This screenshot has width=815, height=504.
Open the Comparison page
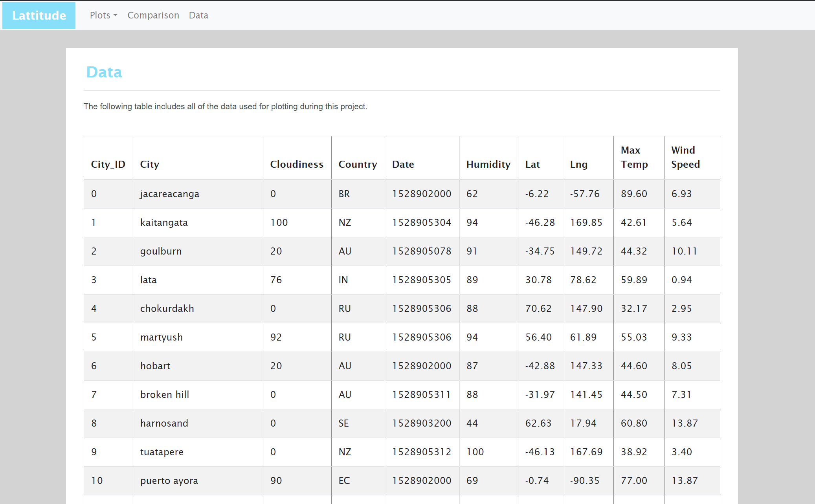click(x=153, y=15)
